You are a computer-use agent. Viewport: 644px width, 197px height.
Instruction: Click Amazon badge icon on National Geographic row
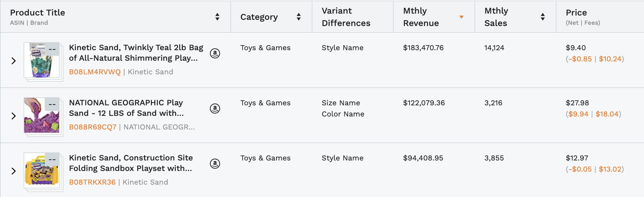pos(215,108)
